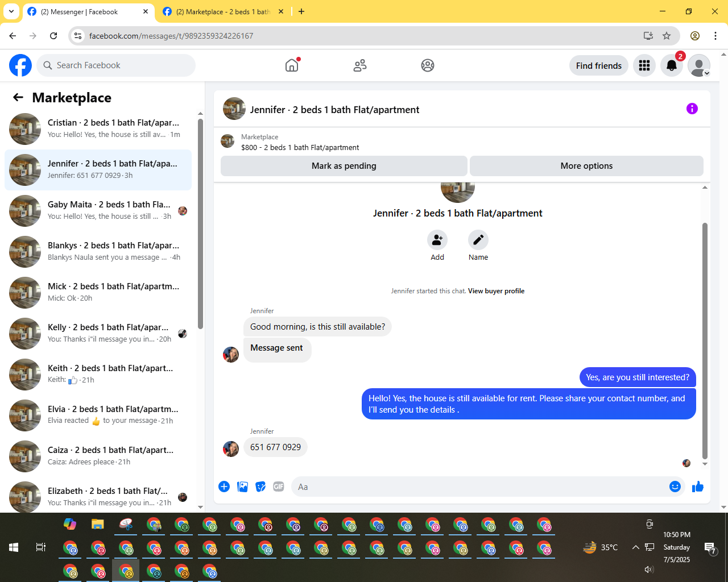The height and width of the screenshot is (582, 728).
Task: Open Kelly conversation
Action: 98,334
